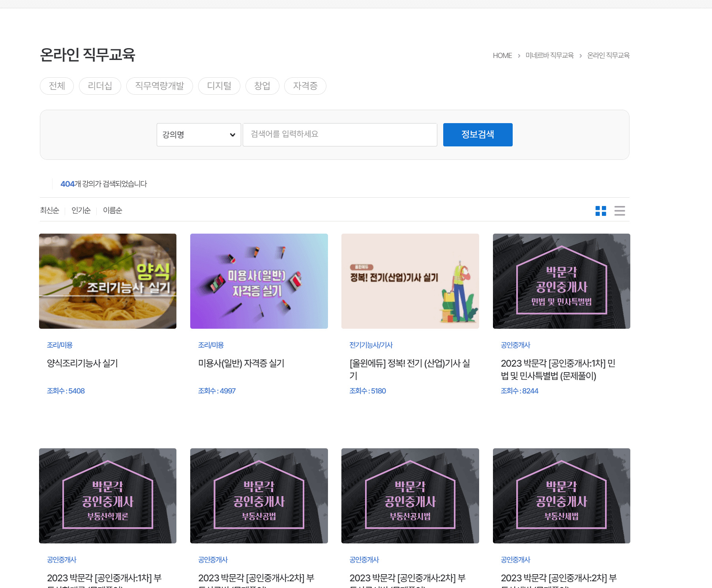Screen dimensions: 712x588
Task: Select the 리더십 category filter
Action: pyautogui.click(x=100, y=86)
